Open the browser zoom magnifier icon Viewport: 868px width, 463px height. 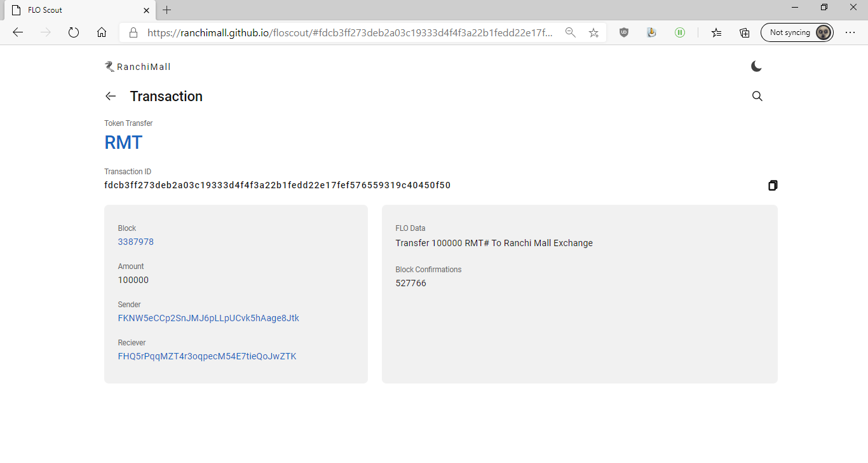coord(571,32)
